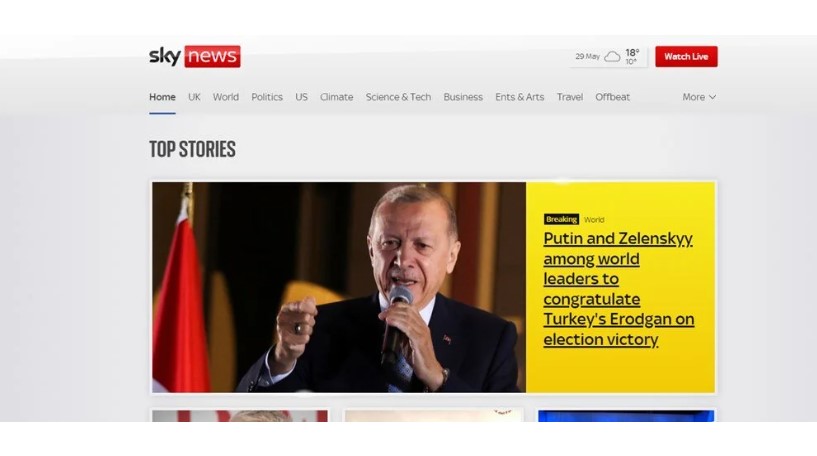Click the Breaking label on top story
Screen dimensions: 817x456
coord(561,219)
